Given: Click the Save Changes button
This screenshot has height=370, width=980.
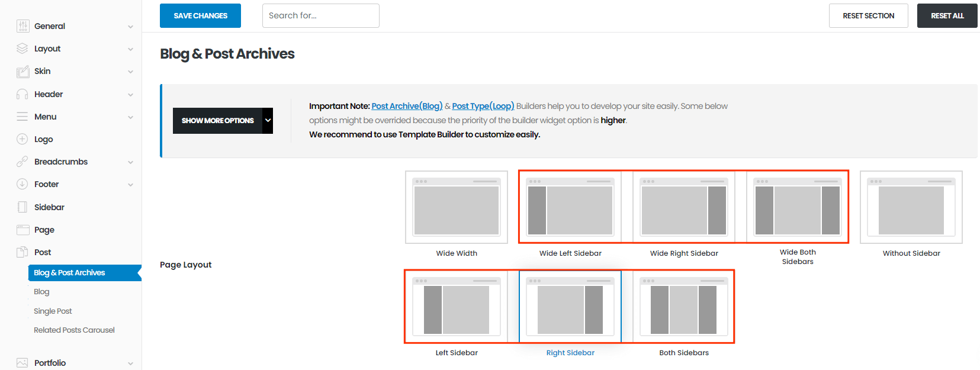Looking at the screenshot, I should point(200,16).
